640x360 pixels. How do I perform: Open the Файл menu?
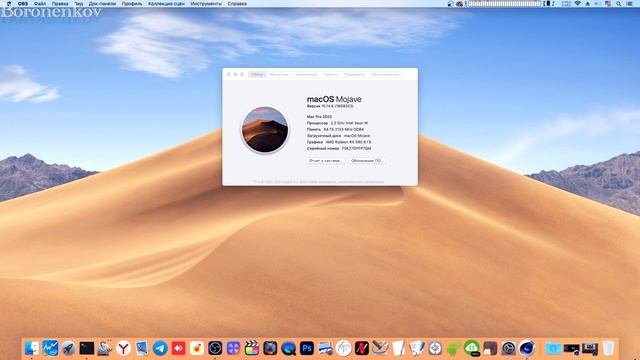click(40, 4)
